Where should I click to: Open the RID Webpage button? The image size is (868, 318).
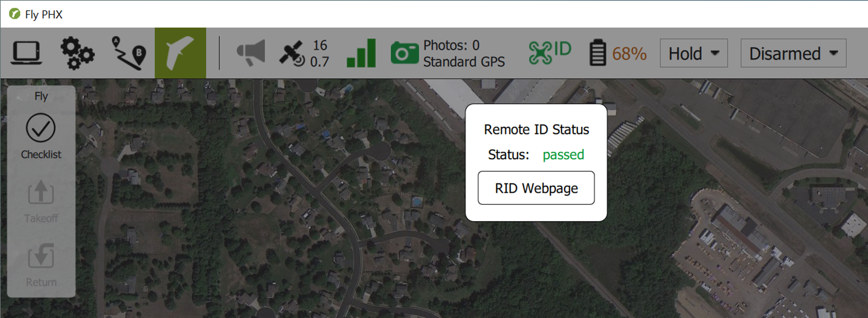536,188
